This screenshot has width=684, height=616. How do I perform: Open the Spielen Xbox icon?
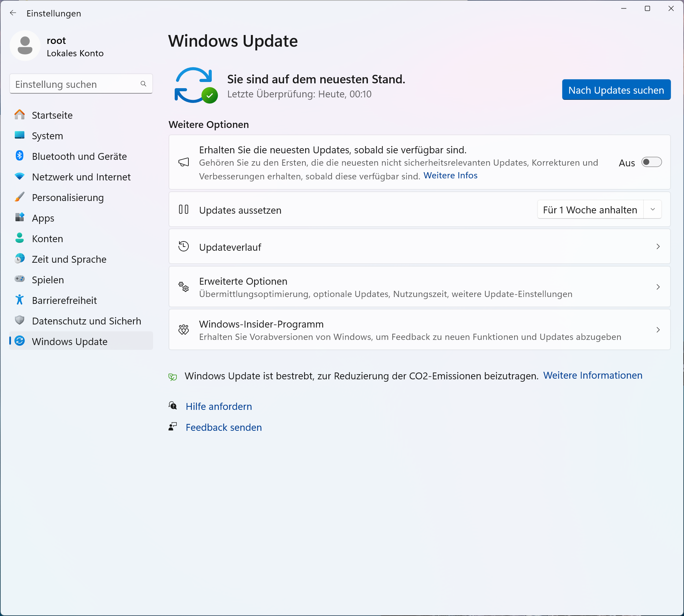pyautogui.click(x=20, y=280)
